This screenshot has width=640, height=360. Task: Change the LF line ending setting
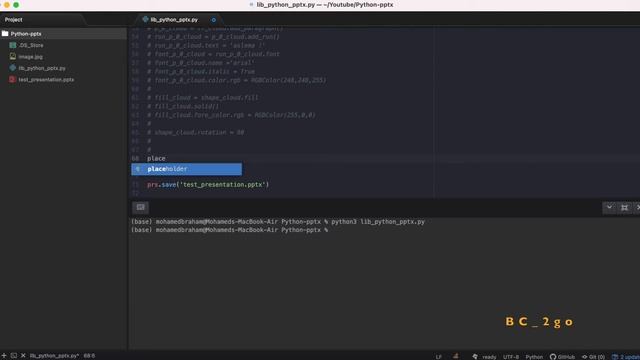pyautogui.click(x=438, y=357)
